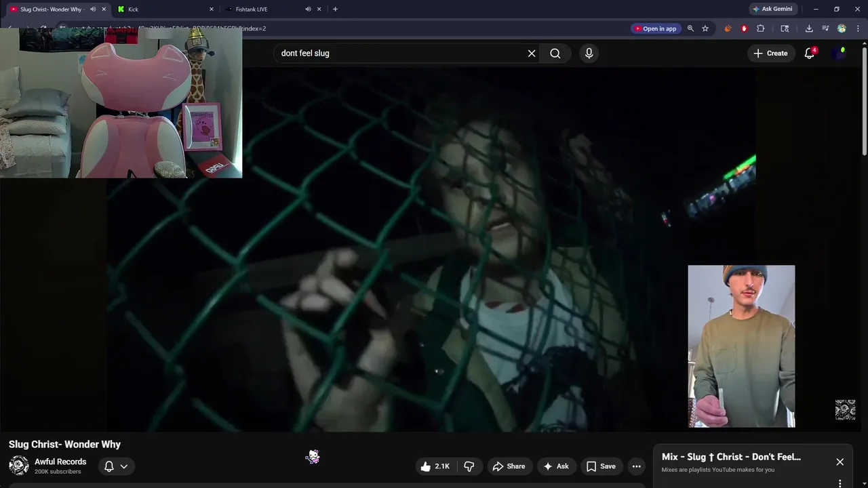
Task: Open the Awful Records channel link
Action: coord(60,462)
